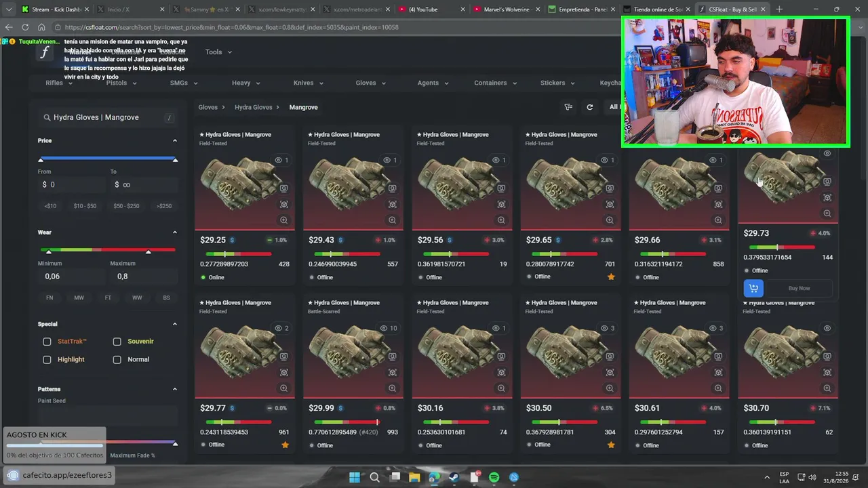Screen dimensions: 868x488
Task: Enable the StatTrak checkbox
Action: [47, 342]
